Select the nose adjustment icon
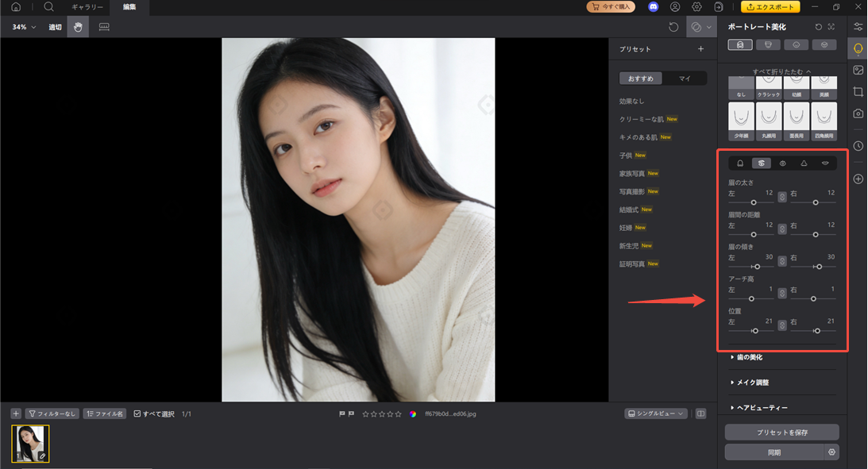This screenshot has height=469, width=868. [x=805, y=163]
